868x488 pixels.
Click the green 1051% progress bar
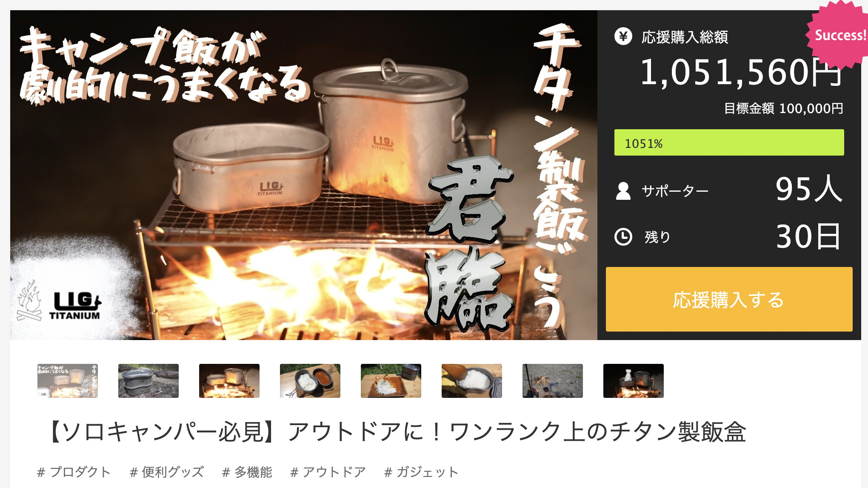(x=729, y=142)
